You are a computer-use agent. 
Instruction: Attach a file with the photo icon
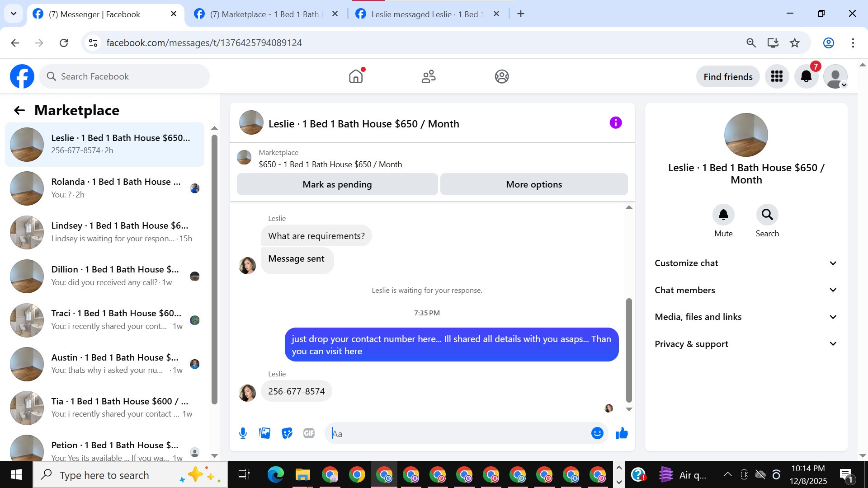(265, 433)
